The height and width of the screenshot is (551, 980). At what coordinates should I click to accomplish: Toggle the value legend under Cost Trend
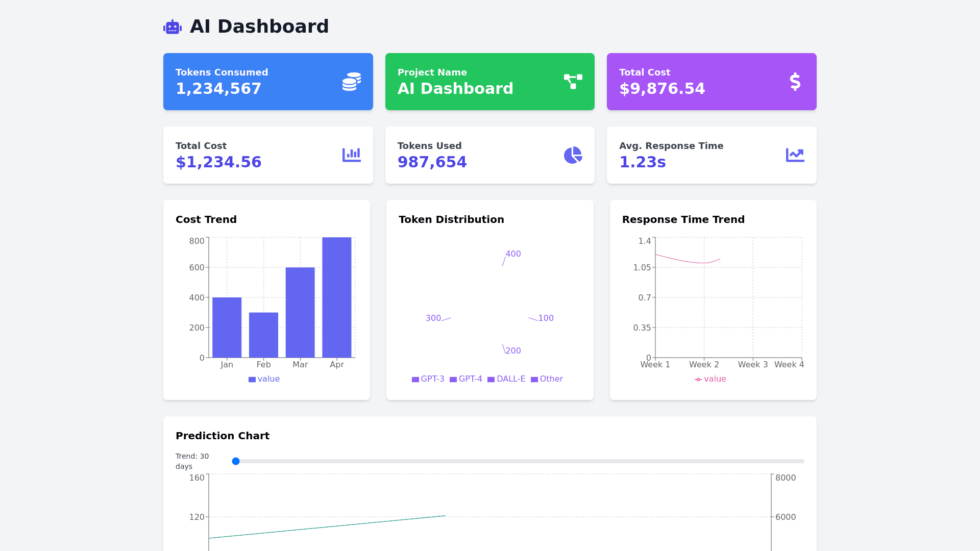264,379
